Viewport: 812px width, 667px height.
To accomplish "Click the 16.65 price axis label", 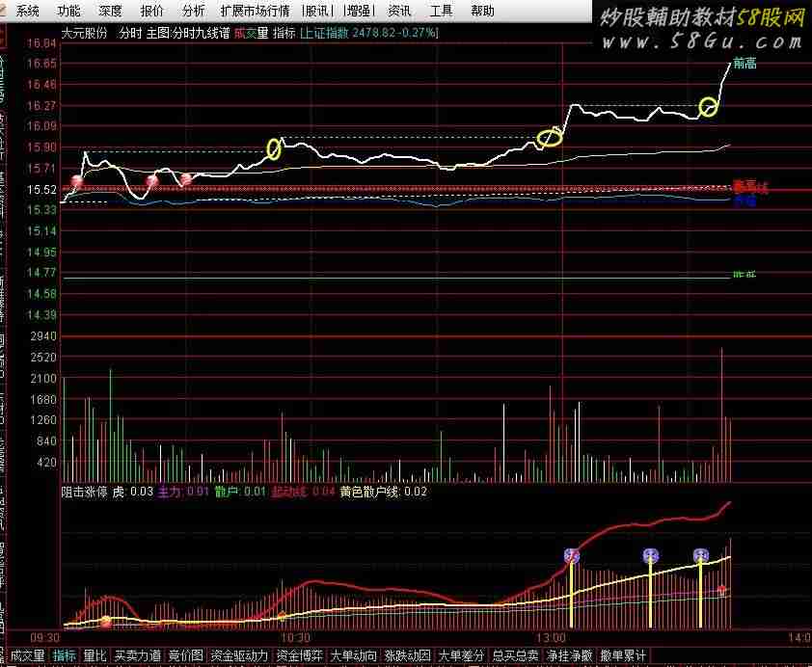I will coord(41,64).
